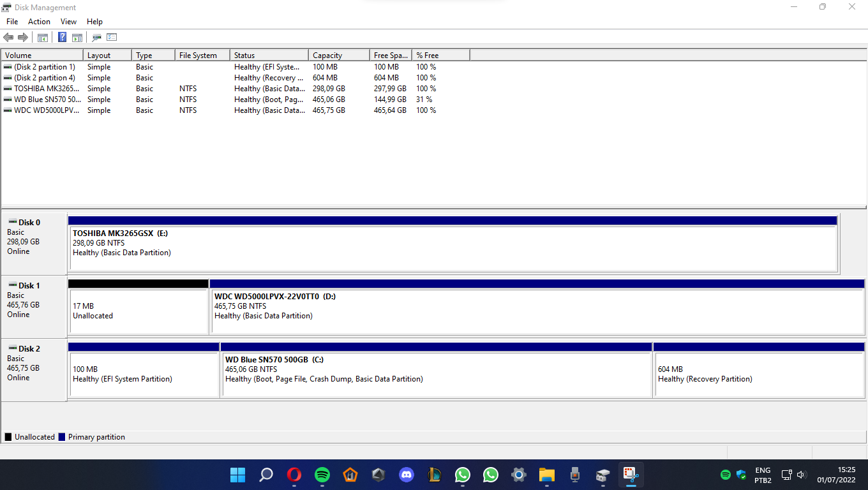Screen dimensions: 868x490
Task: Select the WD Blue SN570 500GB (C:) partition block
Action: pos(437,370)
